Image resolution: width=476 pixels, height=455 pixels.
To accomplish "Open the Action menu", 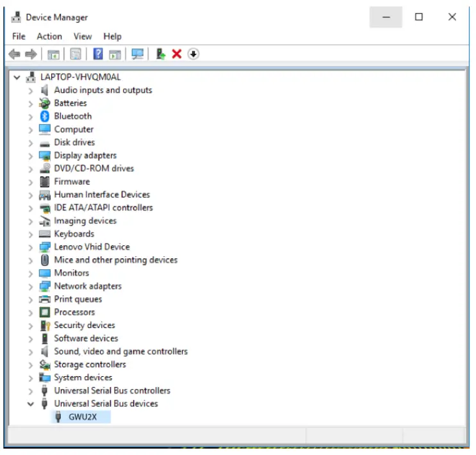I will [49, 37].
